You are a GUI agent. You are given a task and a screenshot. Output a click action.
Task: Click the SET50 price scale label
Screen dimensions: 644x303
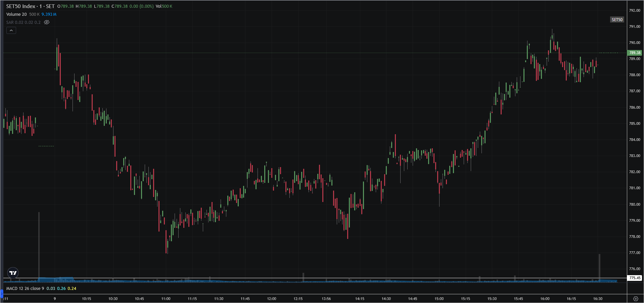tap(617, 20)
